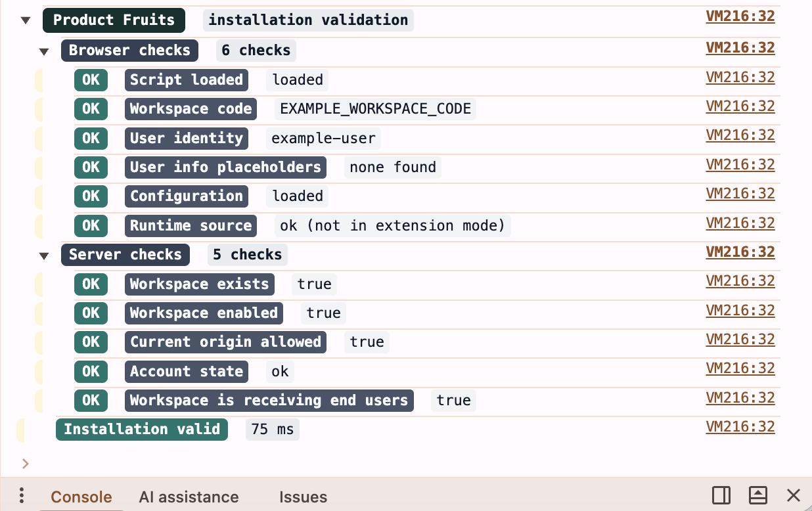Open VM216:32 link beside Script loaded
The width and height of the screenshot is (812, 511).
click(740, 78)
